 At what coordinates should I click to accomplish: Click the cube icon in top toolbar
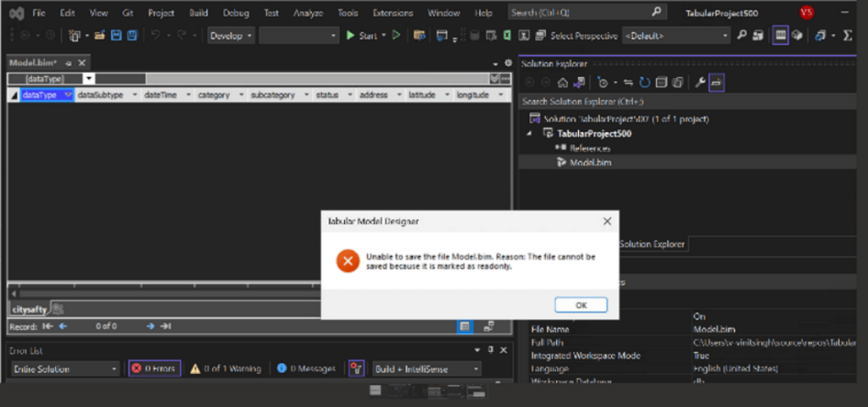[x=797, y=36]
